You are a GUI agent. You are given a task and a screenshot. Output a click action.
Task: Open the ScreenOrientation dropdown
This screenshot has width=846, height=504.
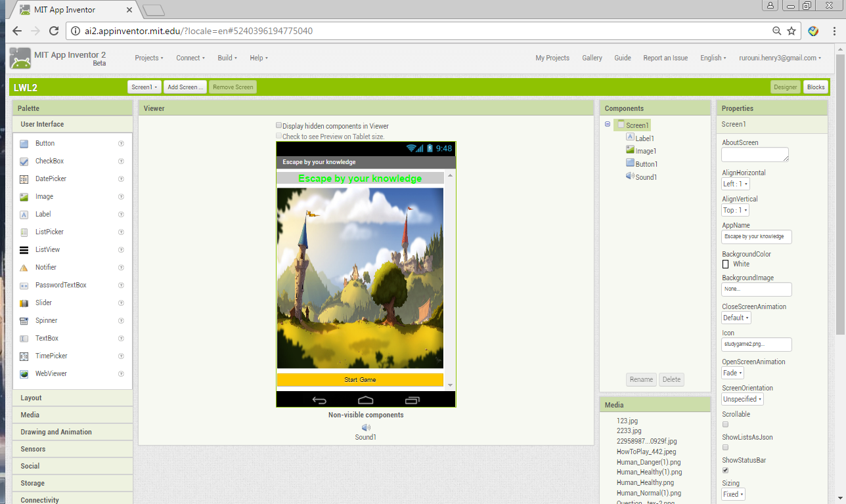[x=743, y=399]
